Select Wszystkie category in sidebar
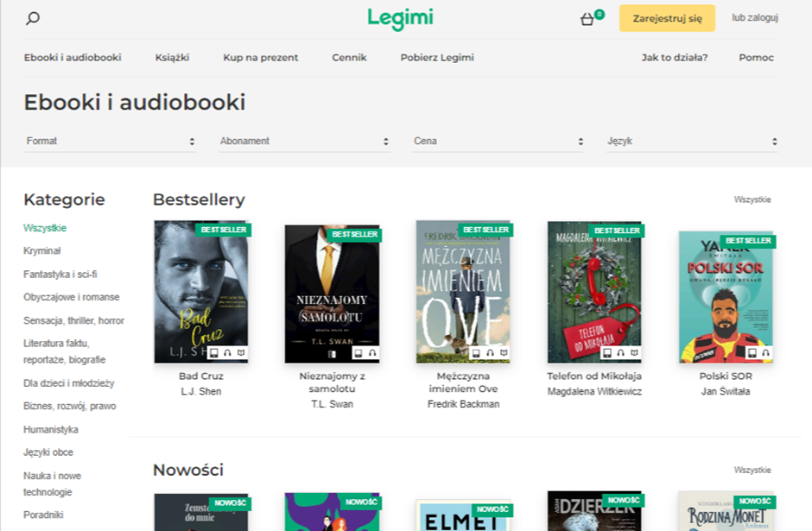 click(x=45, y=228)
